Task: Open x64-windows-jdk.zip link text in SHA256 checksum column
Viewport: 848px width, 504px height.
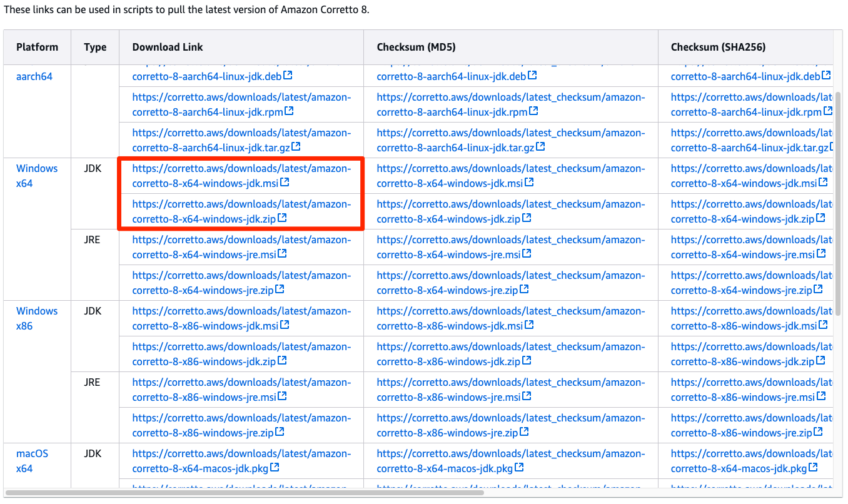Action: (752, 211)
